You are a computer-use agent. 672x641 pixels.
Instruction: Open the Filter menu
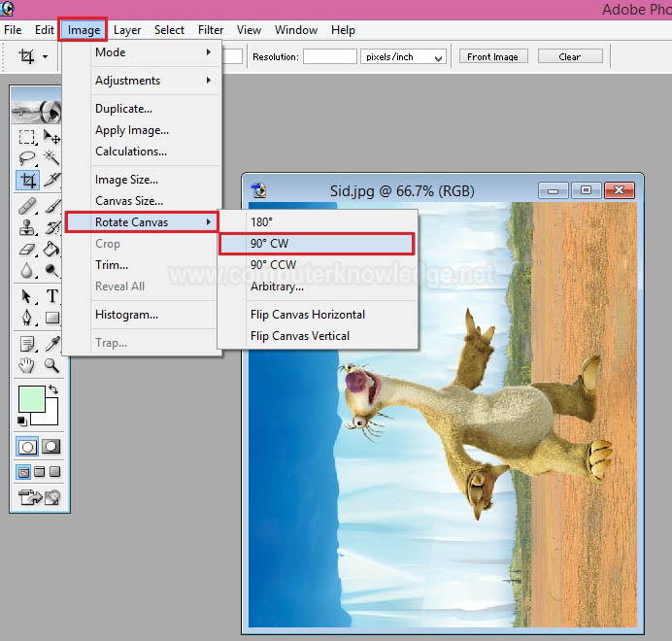pyautogui.click(x=211, y=30)
